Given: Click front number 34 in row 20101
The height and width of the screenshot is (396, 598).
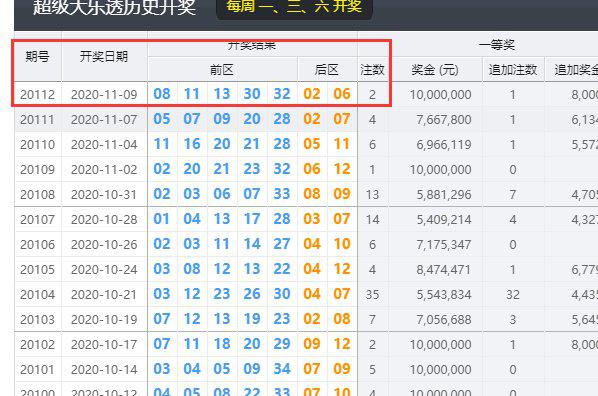Looking at the screenshot, I should 282,369.
